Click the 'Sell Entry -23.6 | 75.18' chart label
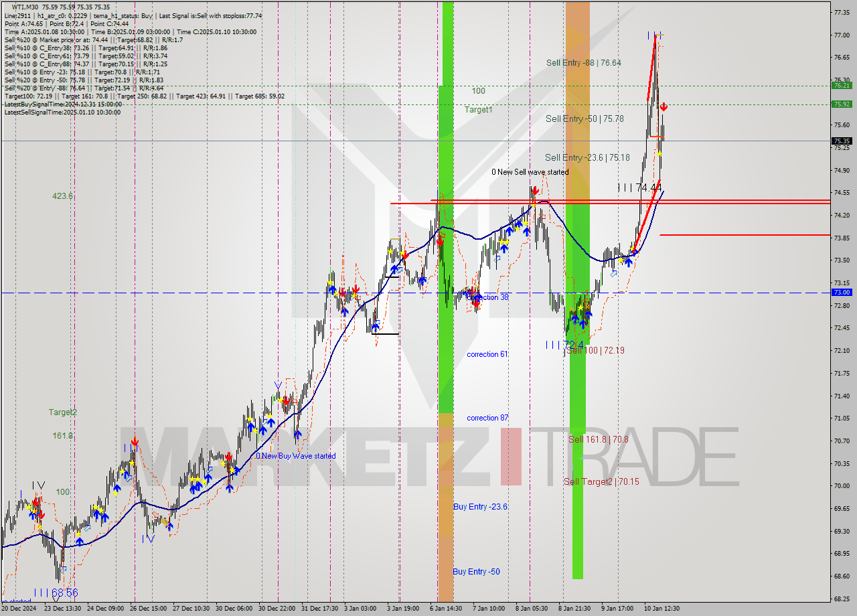The width and height of the screenshot is (857, 616). (x=587, y=158)
